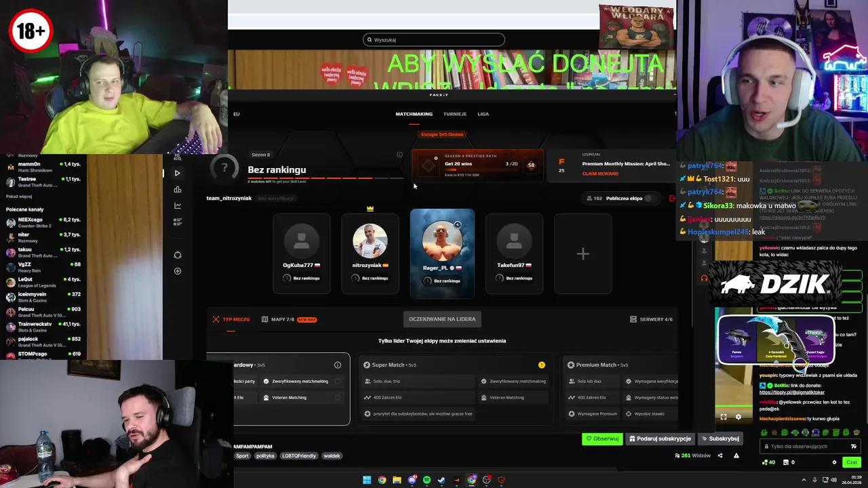Click the Subskrybuj button
Viewport: 868px width, 488px height.
tap(720, 439)
